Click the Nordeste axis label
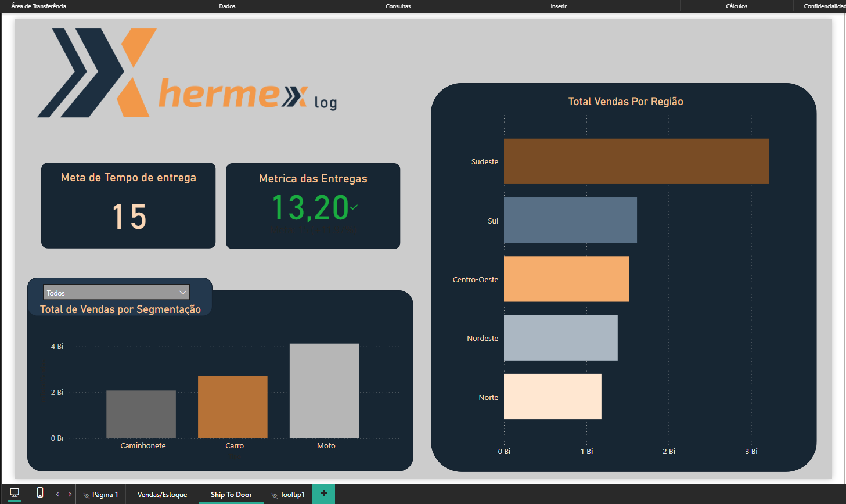The width and height of the screenshot is (846, 504). click(483, 339)
